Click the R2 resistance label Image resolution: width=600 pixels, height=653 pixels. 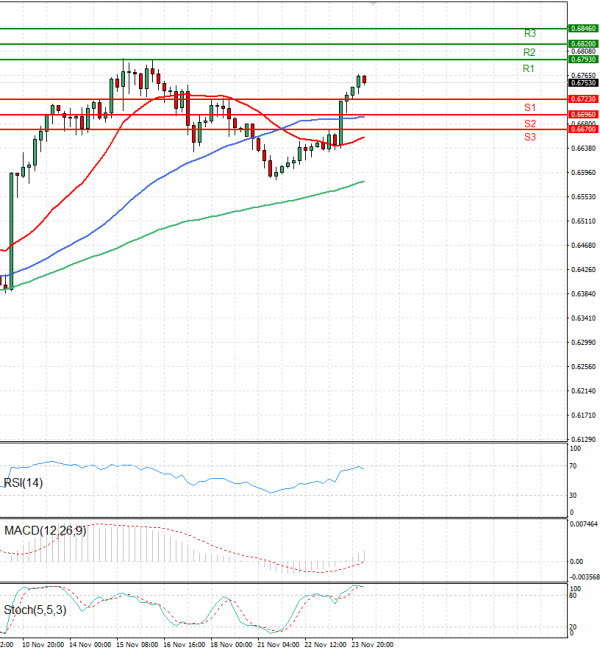point(529,52)
